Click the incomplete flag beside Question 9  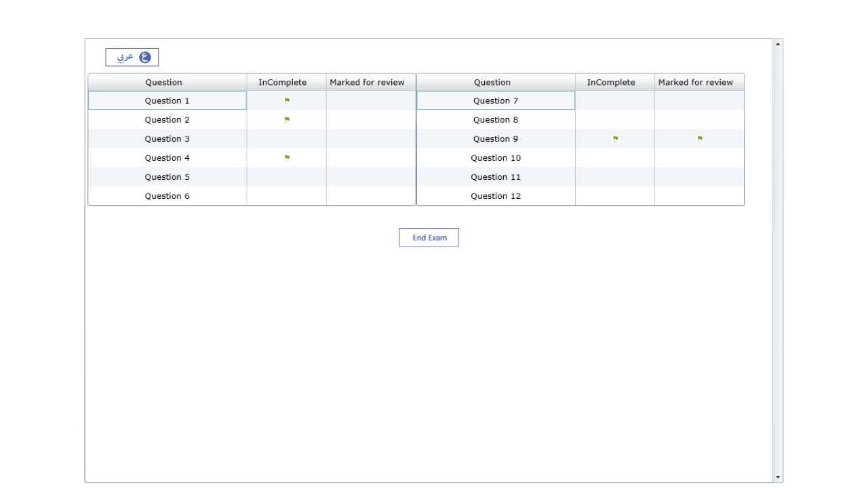(616, 138)
